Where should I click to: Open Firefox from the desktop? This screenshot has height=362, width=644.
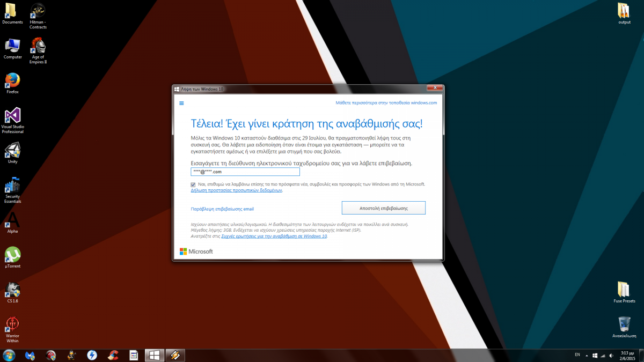click(x=12, y=83)
